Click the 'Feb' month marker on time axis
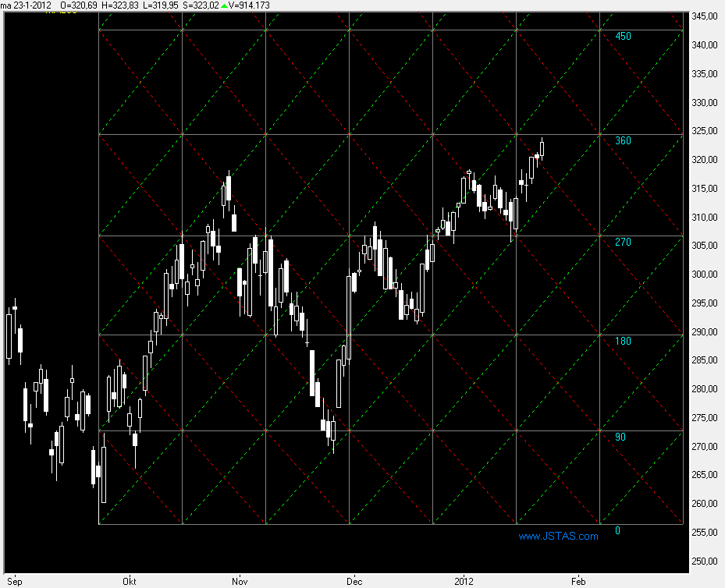 coord(578,581)
